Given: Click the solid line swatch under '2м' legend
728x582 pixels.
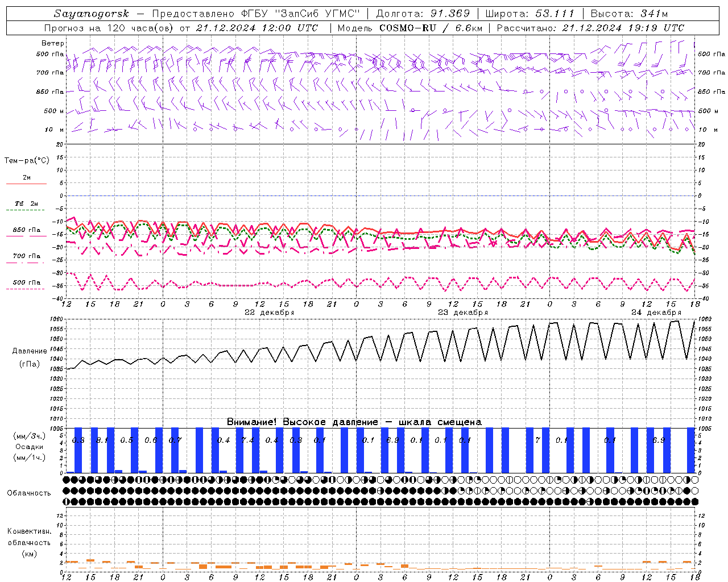Looking at the screenshot, I should click(26, 184).
